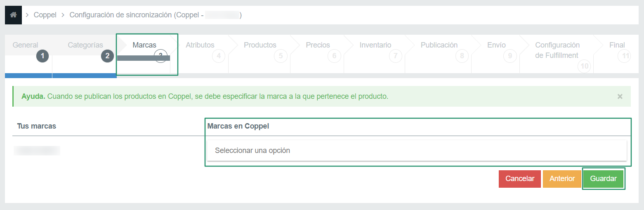
Task: Click the orange Anterior button
Action: (562, 179)
